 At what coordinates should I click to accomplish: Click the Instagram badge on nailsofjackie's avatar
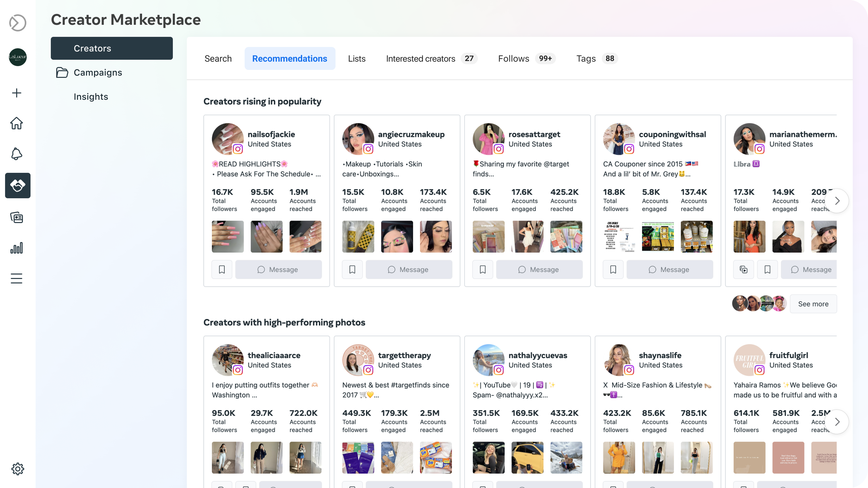(238, 150)
